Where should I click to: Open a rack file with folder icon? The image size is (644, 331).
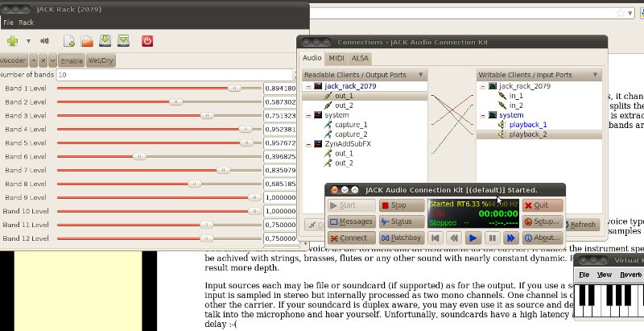pos(87,40)
